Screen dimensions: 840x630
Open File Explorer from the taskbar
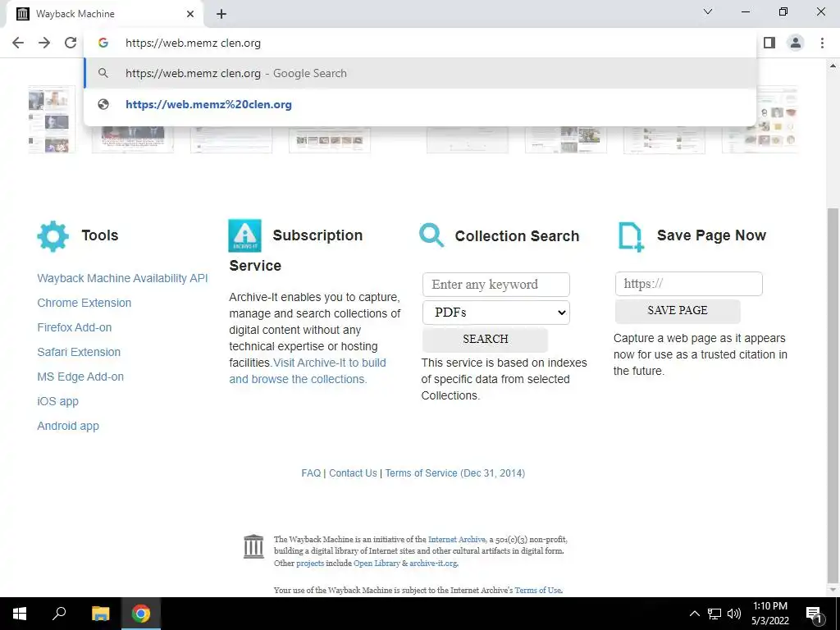100,614
